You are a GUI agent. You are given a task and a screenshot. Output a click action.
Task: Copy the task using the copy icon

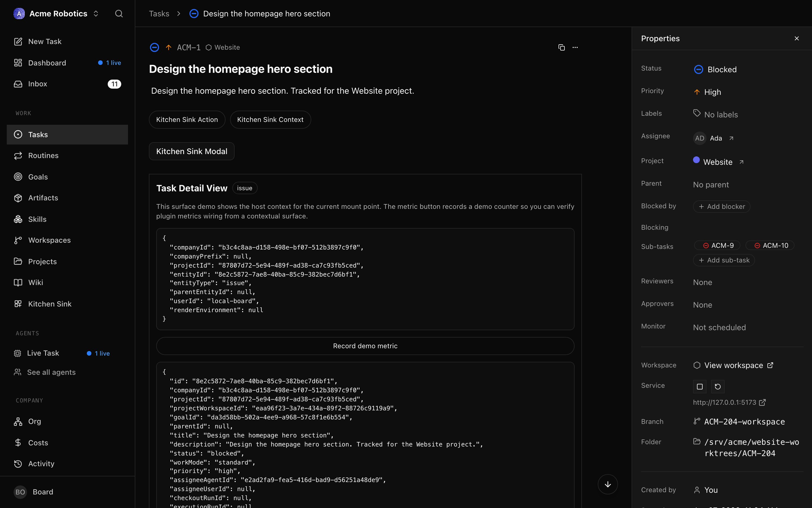click(x=561, y=47)
